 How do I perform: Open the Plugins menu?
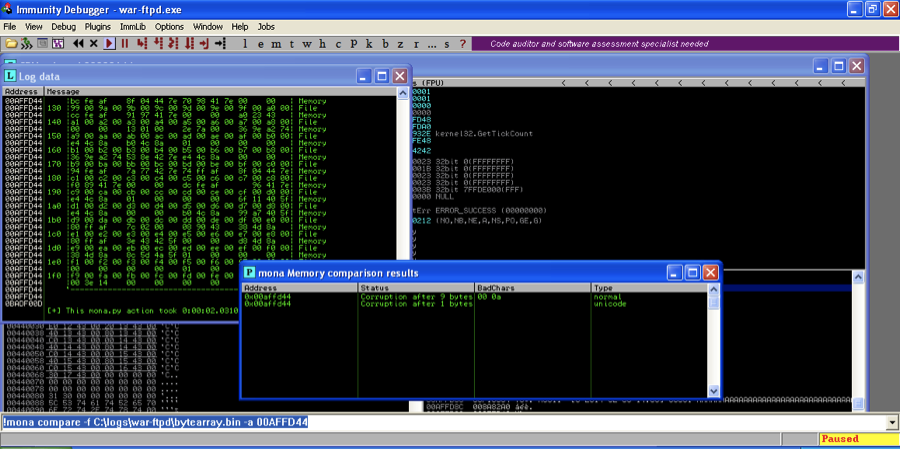point(98,26)
